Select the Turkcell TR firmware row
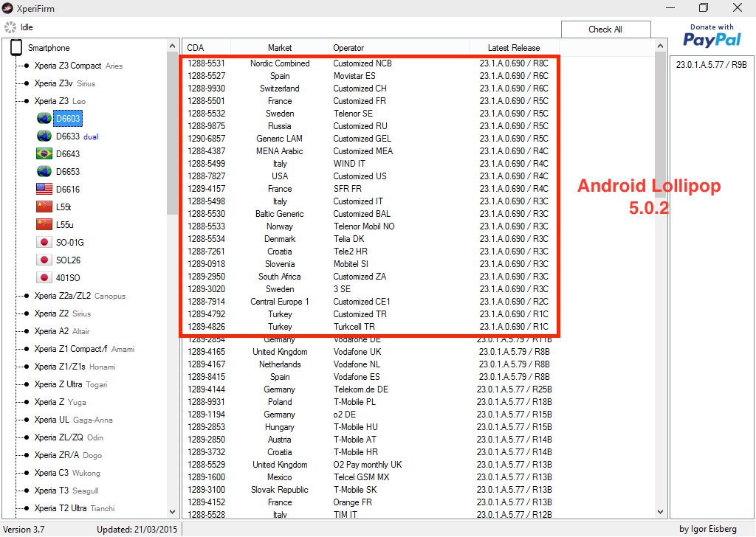 pos(371,326)
